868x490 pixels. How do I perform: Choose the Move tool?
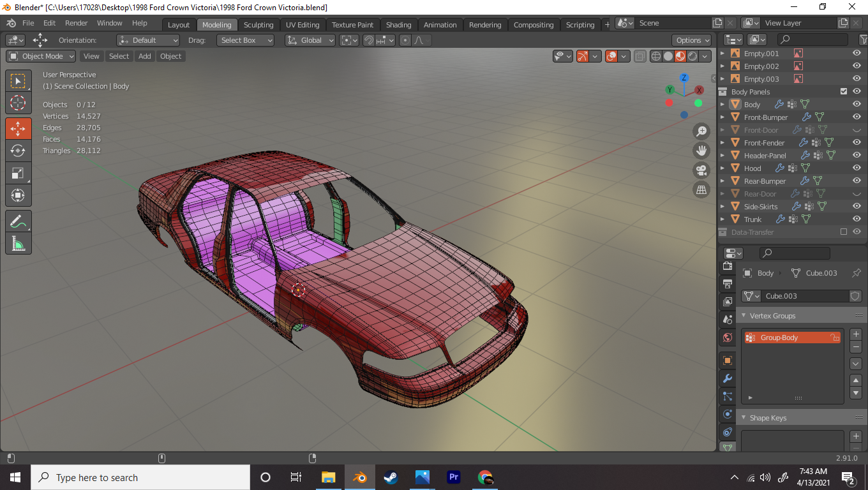point(18,128)
